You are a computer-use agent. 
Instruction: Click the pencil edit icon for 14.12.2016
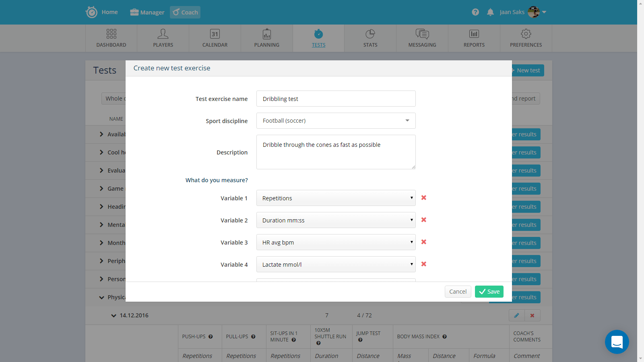pyautogui.click(x=516, y=315)
